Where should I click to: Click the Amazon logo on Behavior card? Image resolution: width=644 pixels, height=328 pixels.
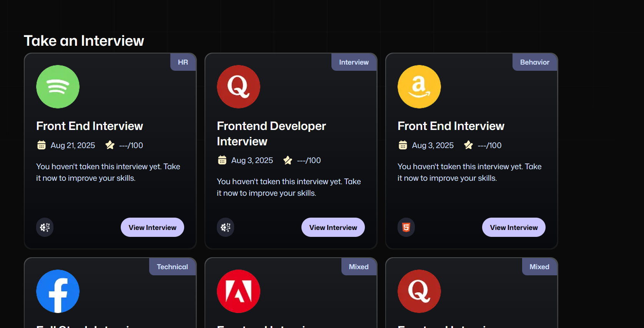419,87
